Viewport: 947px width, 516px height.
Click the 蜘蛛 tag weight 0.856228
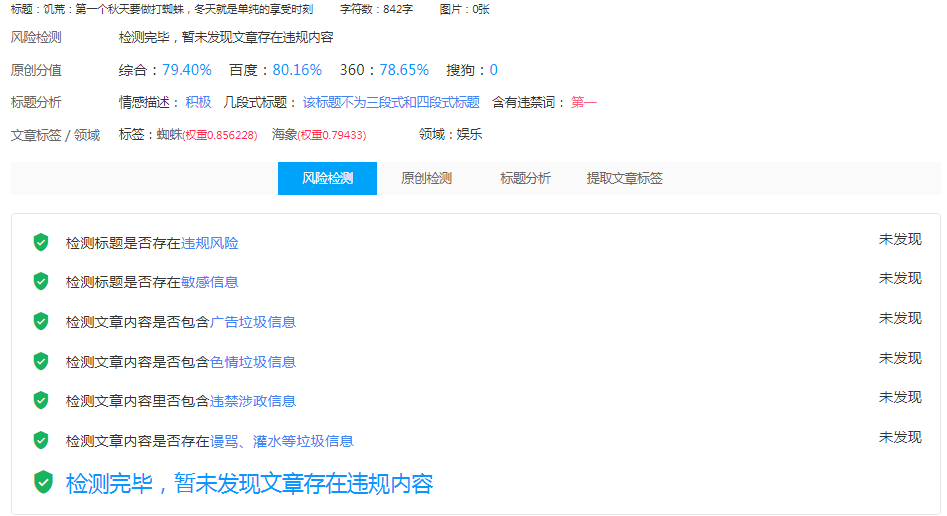pos(220,135)
